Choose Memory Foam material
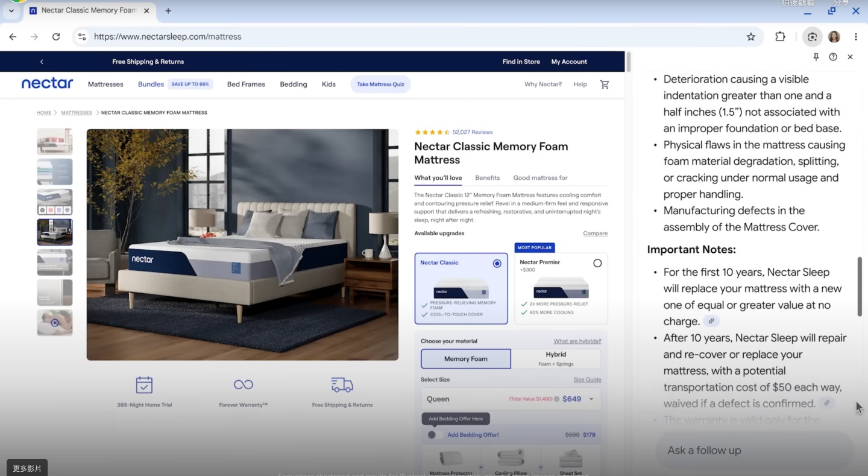This screenshot has width=868, height=476. click(465, 359)
